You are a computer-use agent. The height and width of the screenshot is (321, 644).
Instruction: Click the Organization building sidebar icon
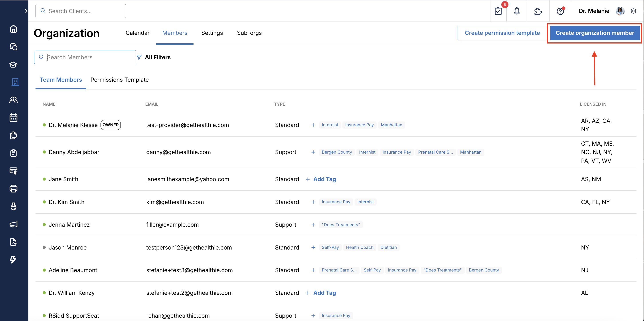(x=15, y=82)
